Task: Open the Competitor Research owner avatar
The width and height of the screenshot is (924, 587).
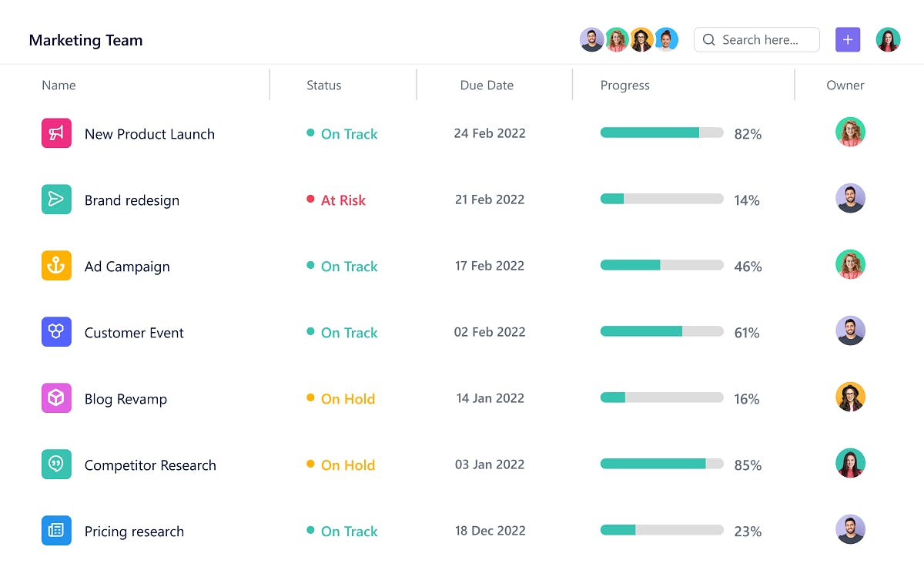Action: tap(850, 463)
